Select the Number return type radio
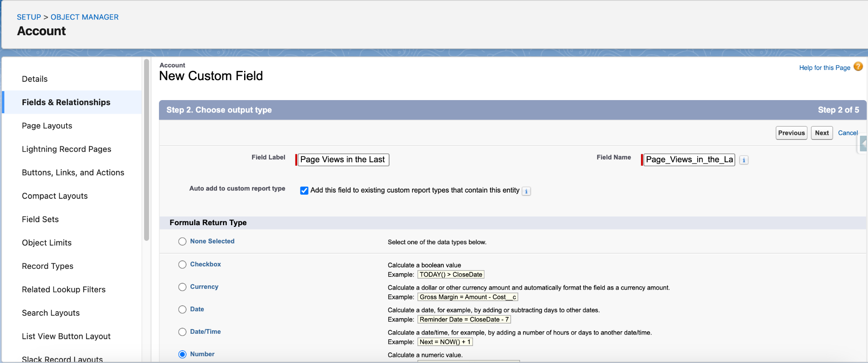The width and height of the screenshot is (868, 363). click(182, 355)
